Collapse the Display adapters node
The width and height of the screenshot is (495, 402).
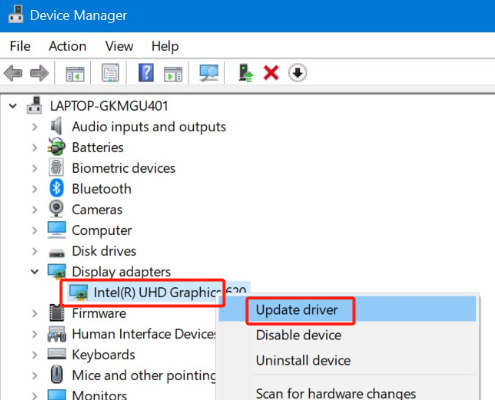35,272
